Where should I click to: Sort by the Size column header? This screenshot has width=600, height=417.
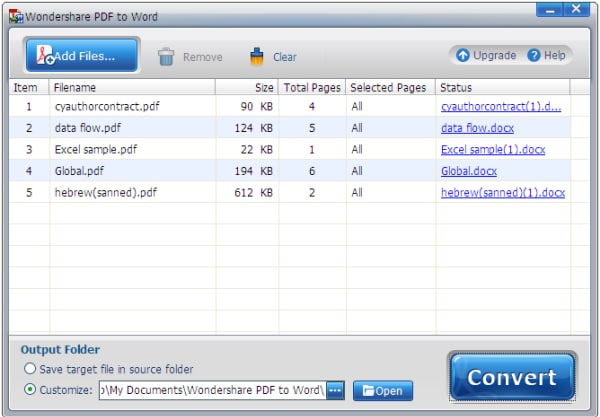[247, 88]
